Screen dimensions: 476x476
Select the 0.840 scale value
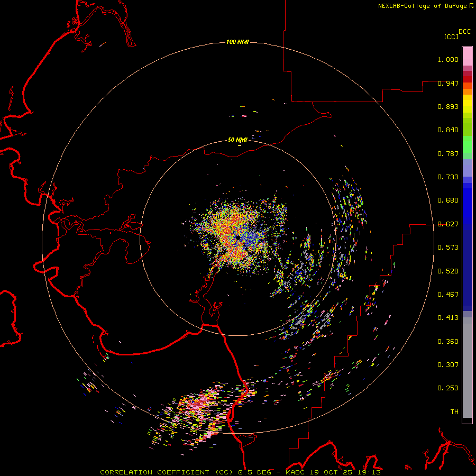coord(448,130)
